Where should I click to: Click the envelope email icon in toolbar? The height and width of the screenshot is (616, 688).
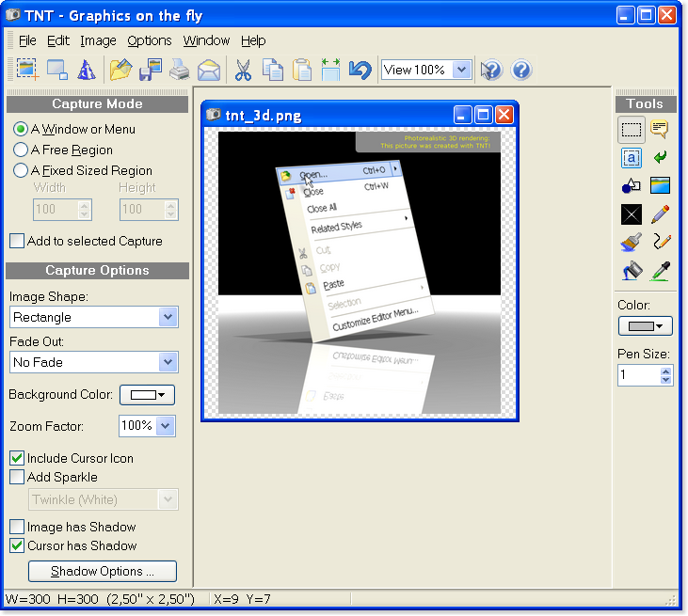pos(208,70)
